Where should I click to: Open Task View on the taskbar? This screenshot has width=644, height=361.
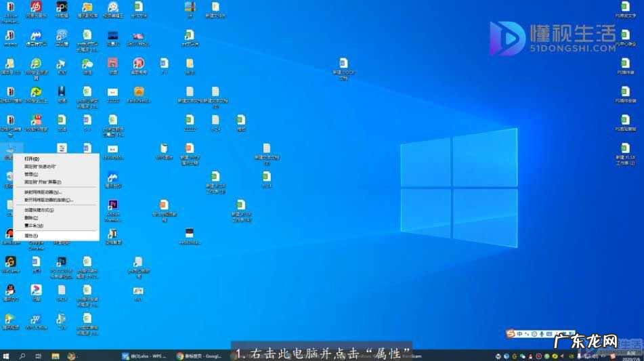tap(39, 356)
